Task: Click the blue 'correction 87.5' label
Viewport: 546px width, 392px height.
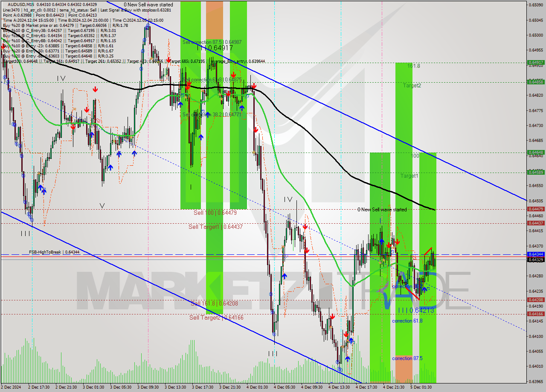Action: (x=407, y=358)
